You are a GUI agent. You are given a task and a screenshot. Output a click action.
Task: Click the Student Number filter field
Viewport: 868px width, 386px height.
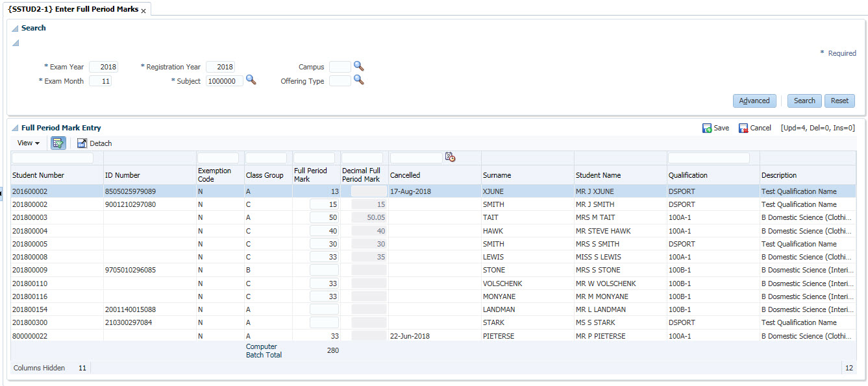[x=53, y=158]
